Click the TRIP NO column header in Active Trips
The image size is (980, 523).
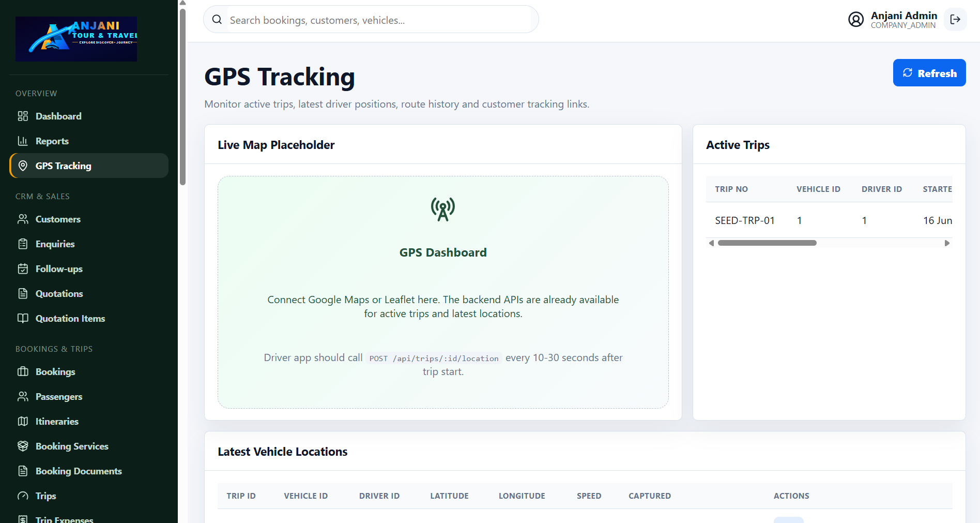(731, 189)
